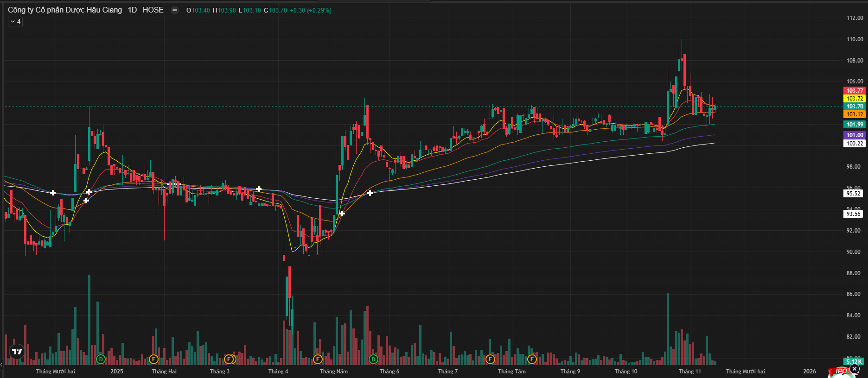Click the market status icon beside HOSE
The height and width of the screenshot is (378, 868).
pos(175,10)
